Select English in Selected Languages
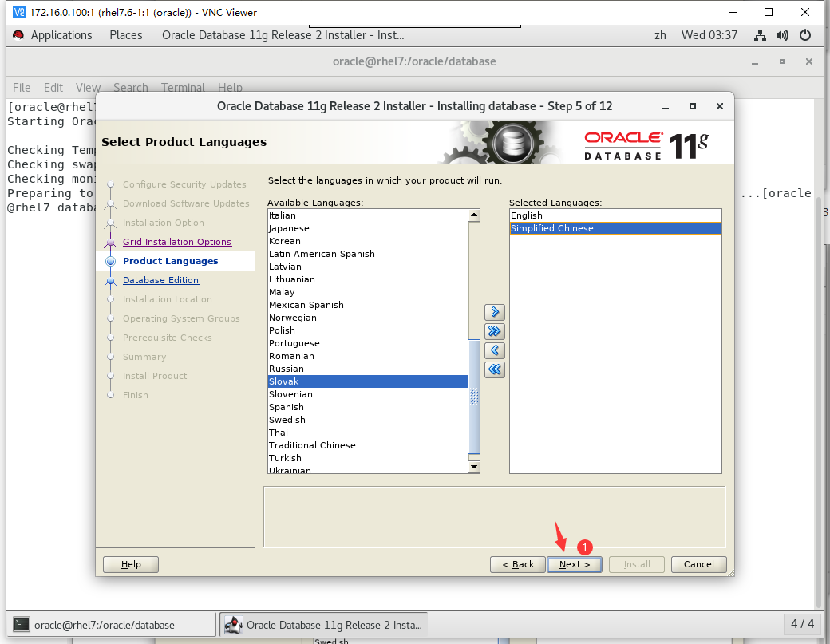This screenshot has height=644, width=830. (x=615, y=215)
